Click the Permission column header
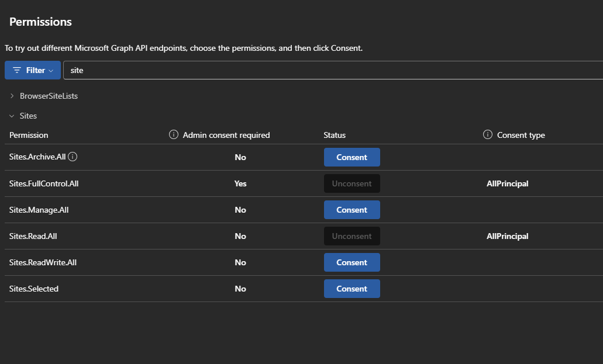 click(x=29, y=135)
